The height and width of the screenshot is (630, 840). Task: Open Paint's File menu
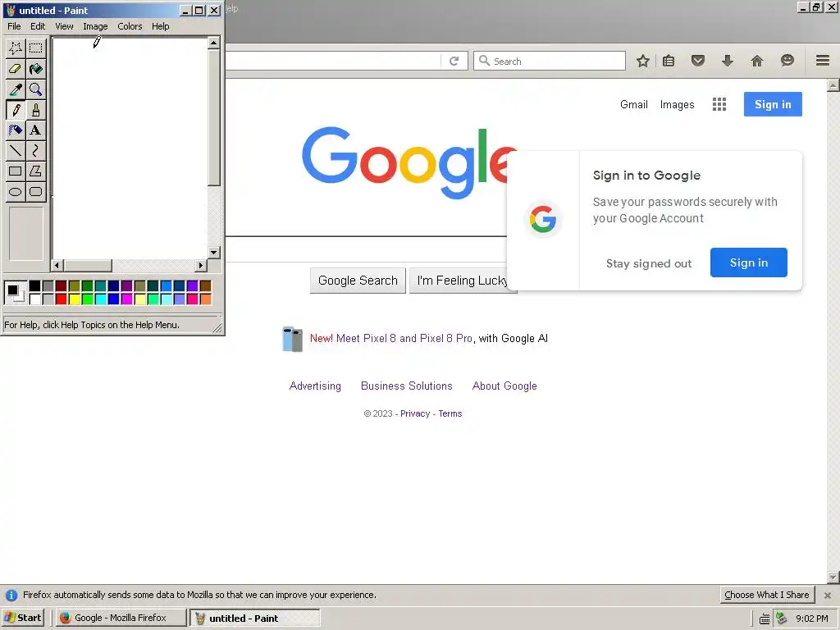tap(15, 26)
